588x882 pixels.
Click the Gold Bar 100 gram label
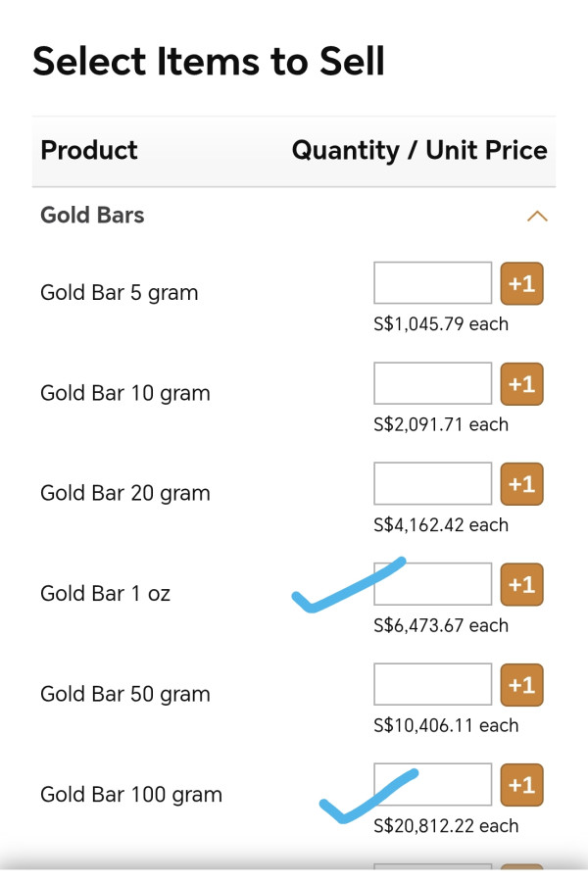point(131,795)
